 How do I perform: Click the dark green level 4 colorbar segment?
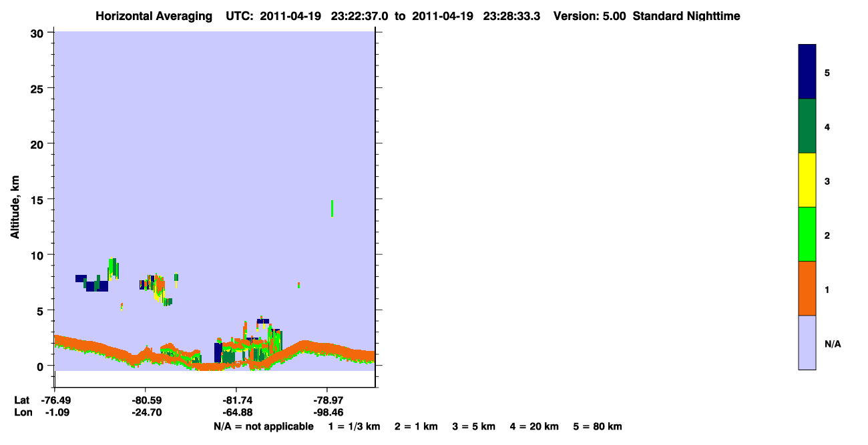(807, 126)
